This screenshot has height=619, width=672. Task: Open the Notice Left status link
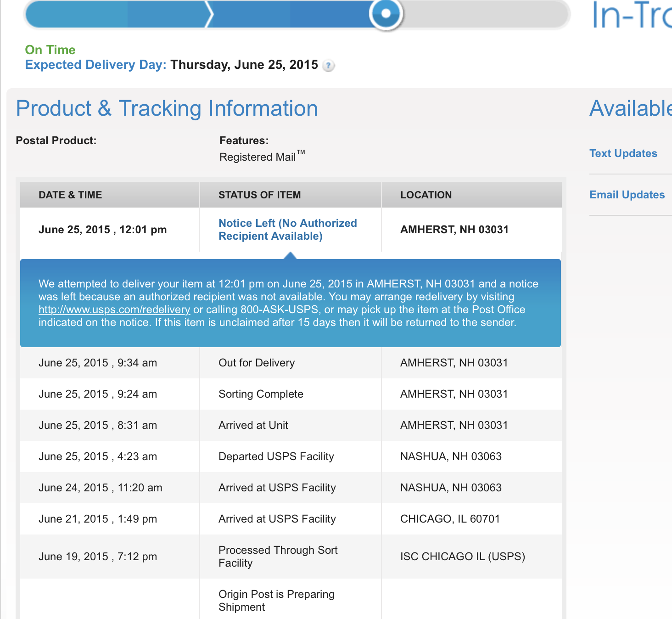coord(287,230)
